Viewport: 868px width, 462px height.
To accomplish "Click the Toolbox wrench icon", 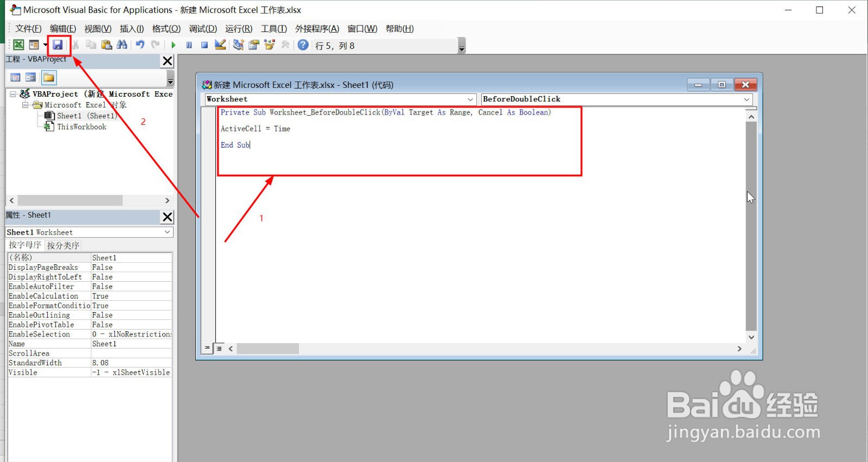I will tap(285, 45).
